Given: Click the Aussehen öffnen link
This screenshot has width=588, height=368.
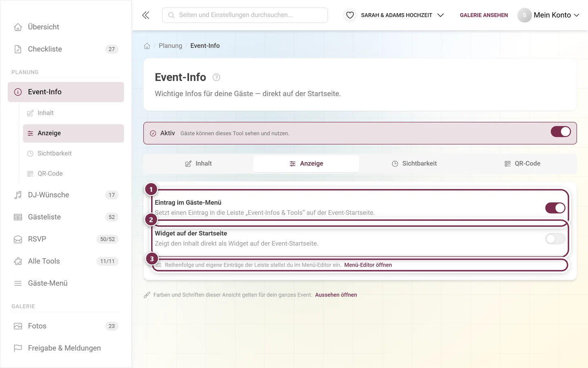Looking at the screenshot, I should 336,295.
